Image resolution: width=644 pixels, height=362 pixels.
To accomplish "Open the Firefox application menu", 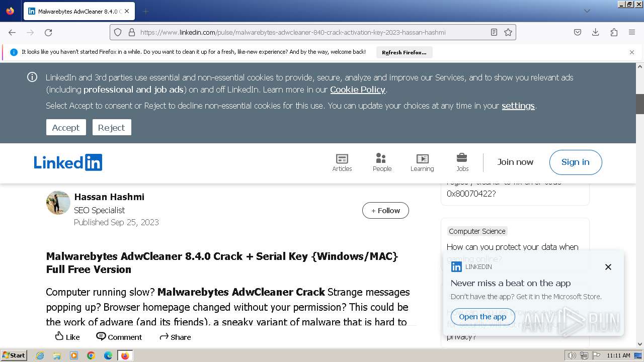I will [x=632, y=32].
